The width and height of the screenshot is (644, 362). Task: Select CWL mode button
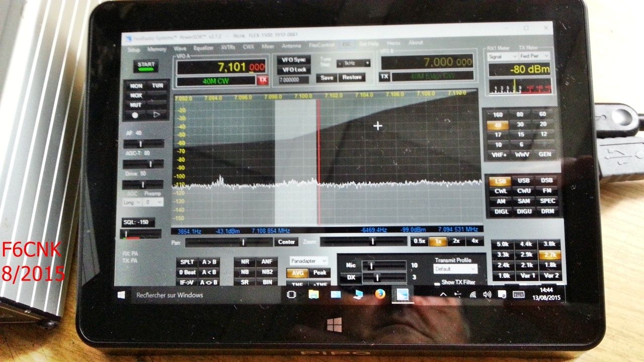tap(500, 191)
